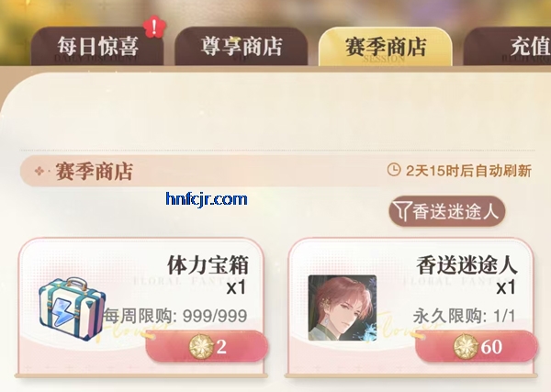Click the flower ornament beside 赛季商店 header
This screenshot has height=392, width=551.
tap(39, 171)
